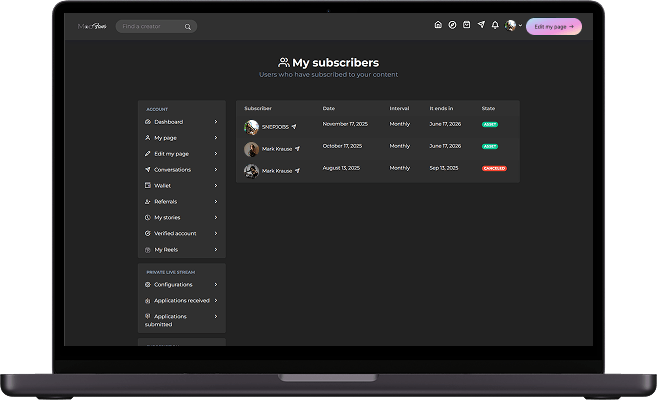The image size is (657, 401).
Task: Open avatar of the October Mark Krause row
Action: [x=251, y=149]
